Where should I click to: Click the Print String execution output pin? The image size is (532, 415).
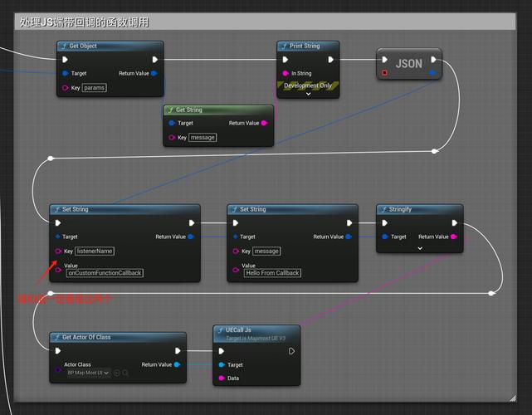tap(330, 60)
